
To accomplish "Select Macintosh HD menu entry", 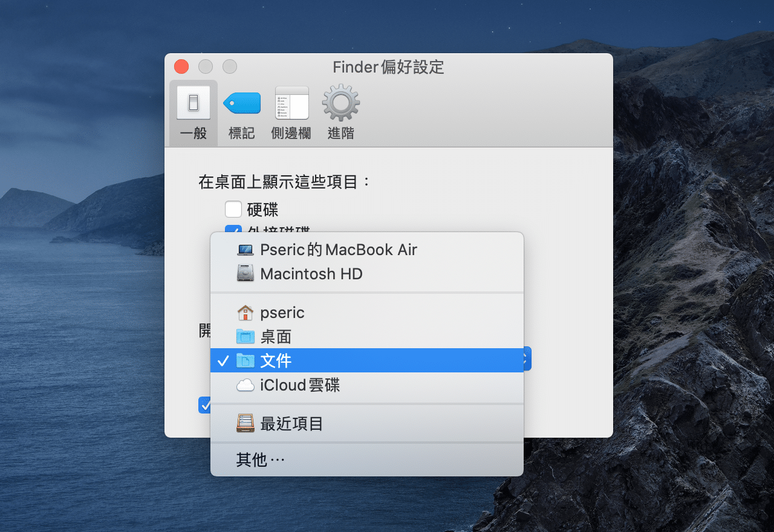I will click(x=367, y=274).
